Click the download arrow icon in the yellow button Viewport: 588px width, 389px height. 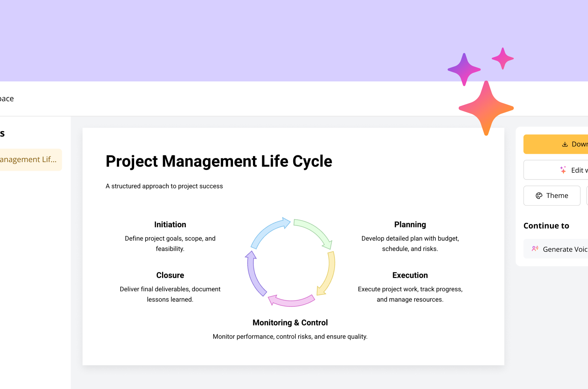(565, 144)
